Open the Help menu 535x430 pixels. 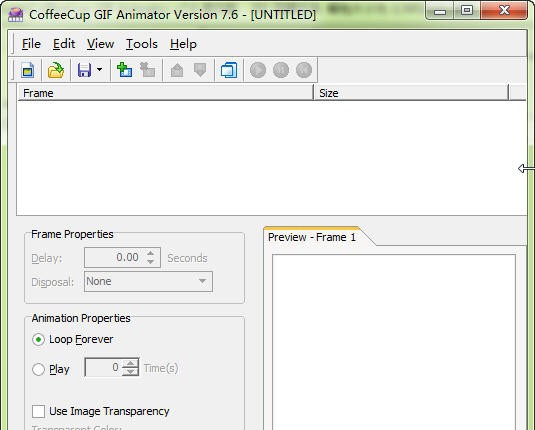coord(183,44)
